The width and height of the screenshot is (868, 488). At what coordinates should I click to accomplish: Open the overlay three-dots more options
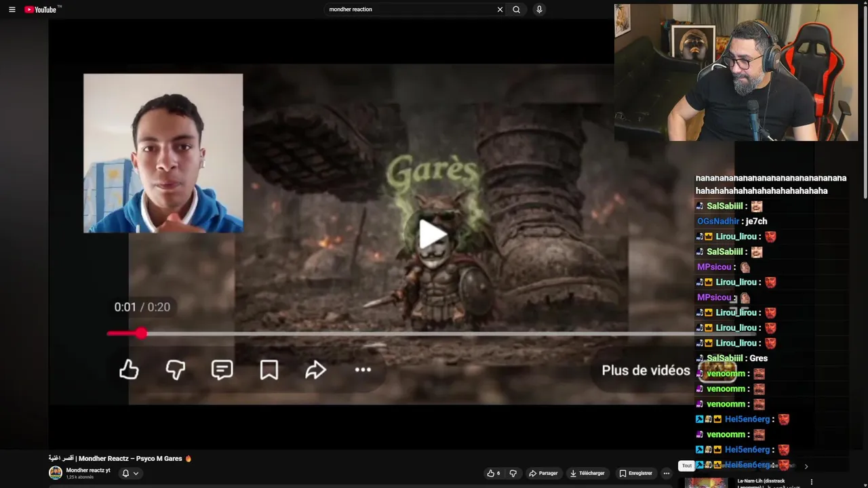point(363,369)
